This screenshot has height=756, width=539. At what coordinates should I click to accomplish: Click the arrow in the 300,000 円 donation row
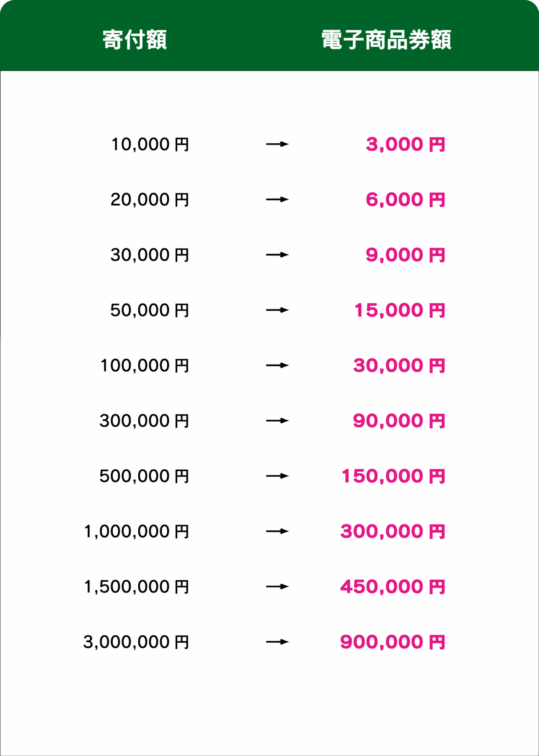(277, 421)
